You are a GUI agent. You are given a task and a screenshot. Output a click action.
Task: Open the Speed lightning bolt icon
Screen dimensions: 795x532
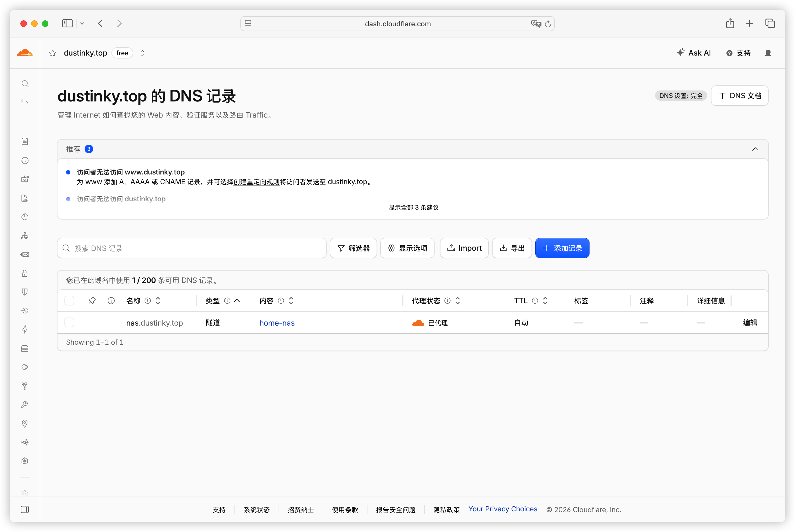(25, 329)
